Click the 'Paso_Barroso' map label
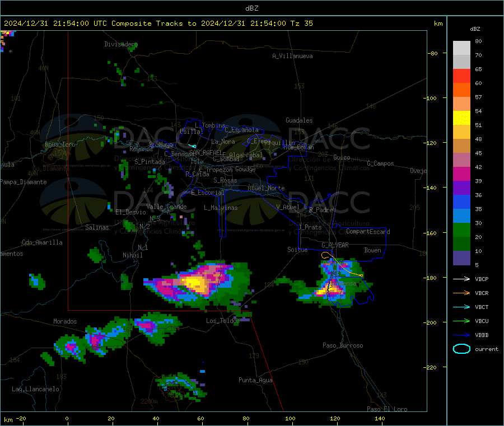The height and width of the screenshot is (426, 504). (x=343, y=345)
